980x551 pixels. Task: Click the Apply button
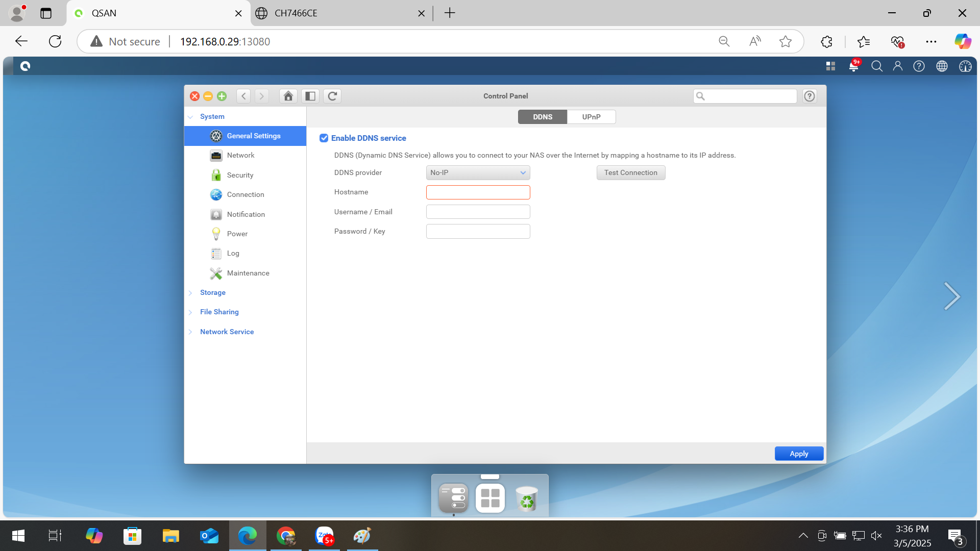pos(799,454)
